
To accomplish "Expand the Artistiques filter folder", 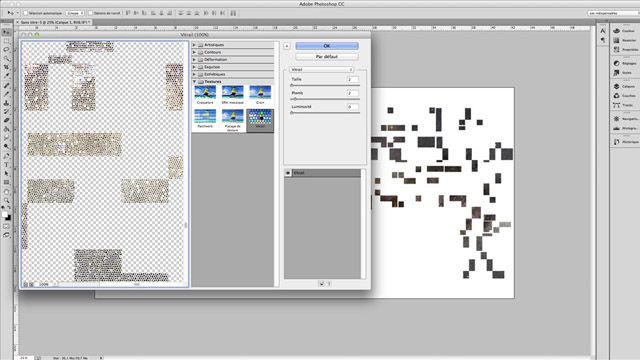I will [x=233, y=44].
